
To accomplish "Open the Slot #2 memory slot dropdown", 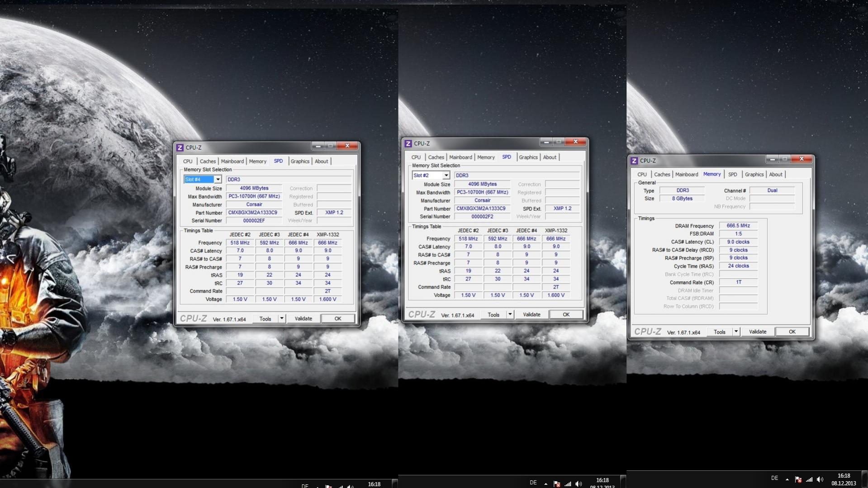I will coord(446,175).
